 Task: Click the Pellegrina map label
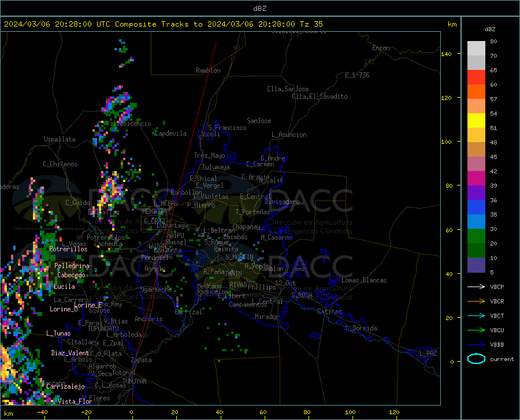[72, 266]
